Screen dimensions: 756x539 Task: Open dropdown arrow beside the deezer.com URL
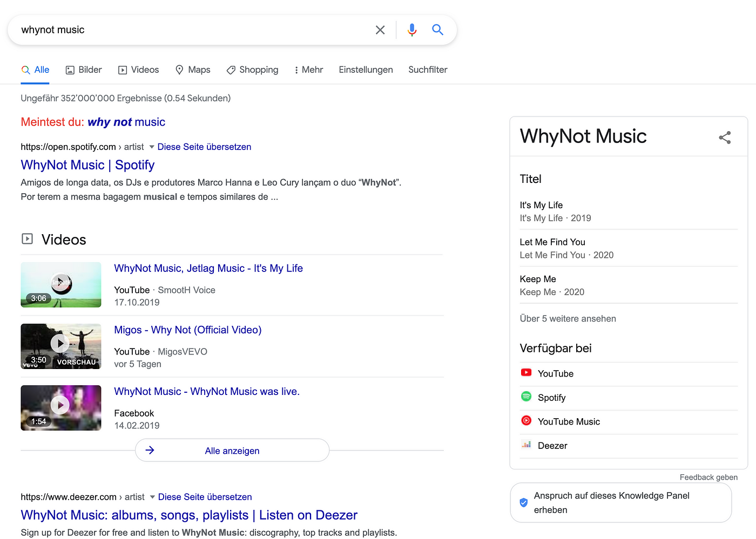[x=152, y=497]
